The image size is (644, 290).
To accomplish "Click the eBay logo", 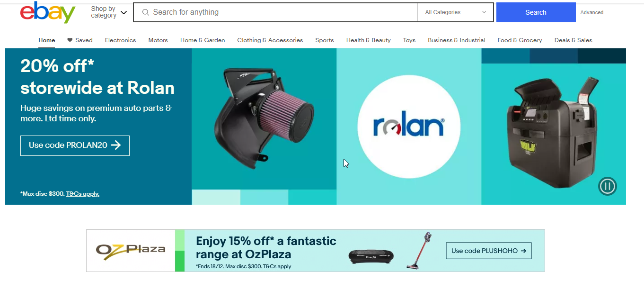I will pos(48,12).
